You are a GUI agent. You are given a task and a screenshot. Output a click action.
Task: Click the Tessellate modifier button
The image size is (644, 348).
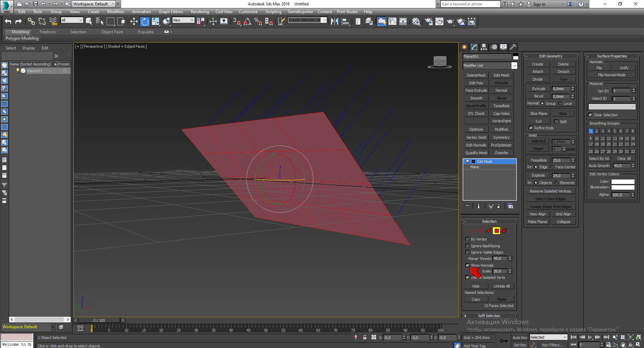coord(501,106)
